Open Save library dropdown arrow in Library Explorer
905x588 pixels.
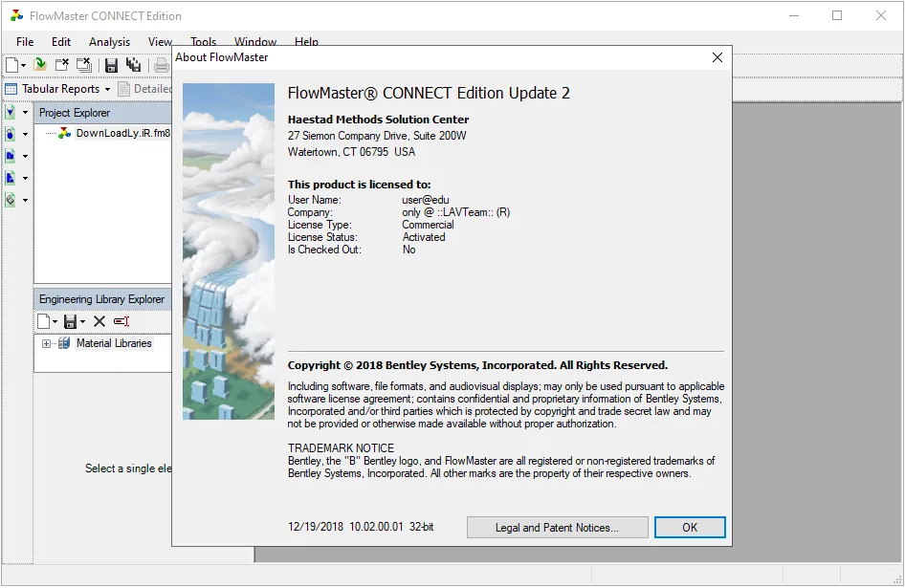pos(82,321)
